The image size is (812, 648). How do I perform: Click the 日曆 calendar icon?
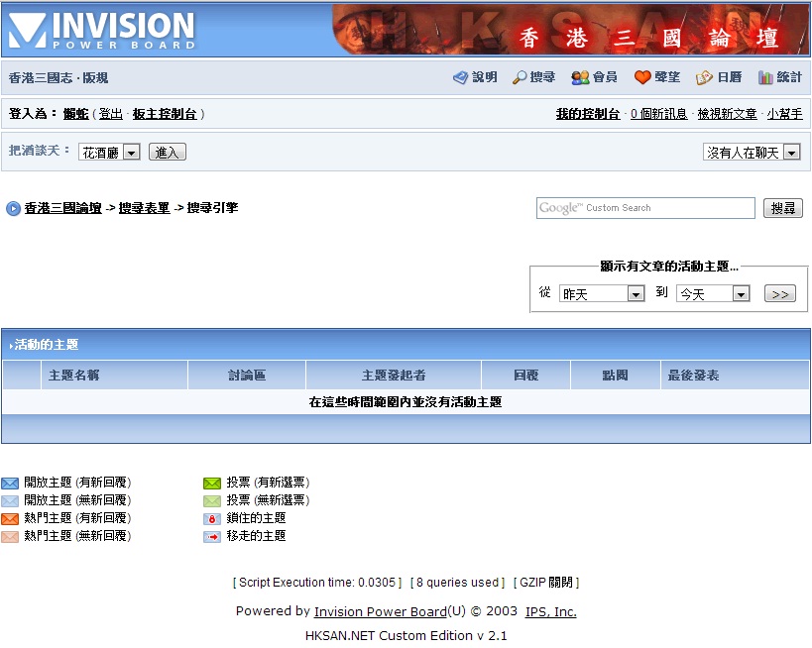tap(704, 77)
